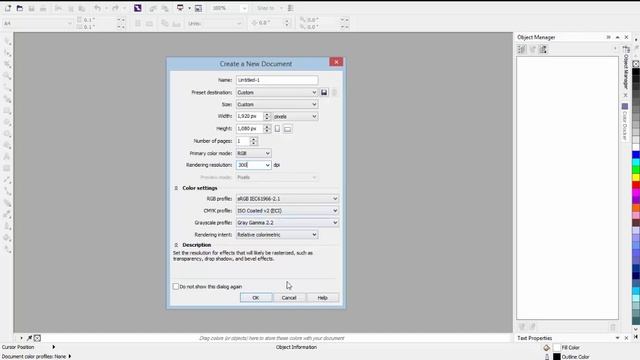Screen dimensions: 640x360
Task: Pick the magenta swatch in color palette
Action: (636, 193)
